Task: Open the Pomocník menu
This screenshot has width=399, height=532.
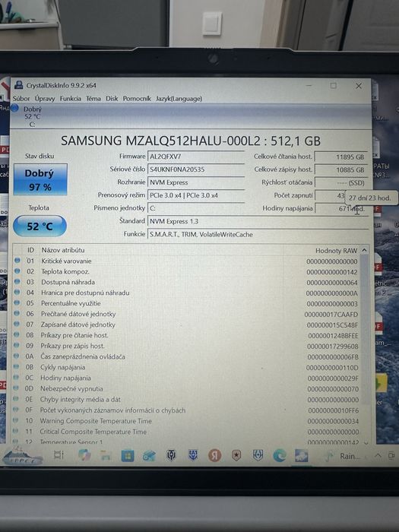Action: [x=137, y=98]
